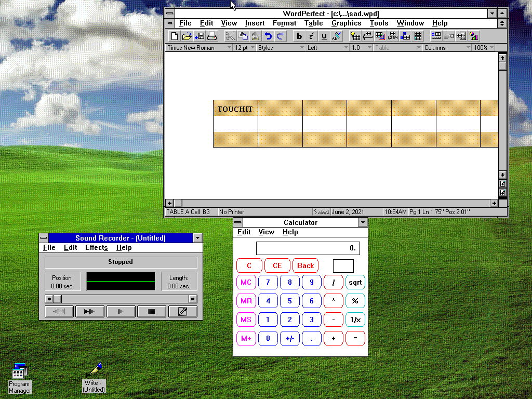Open Program Manager desktop icon
This screenshot has height=399, width=532.
coord(20,371)
